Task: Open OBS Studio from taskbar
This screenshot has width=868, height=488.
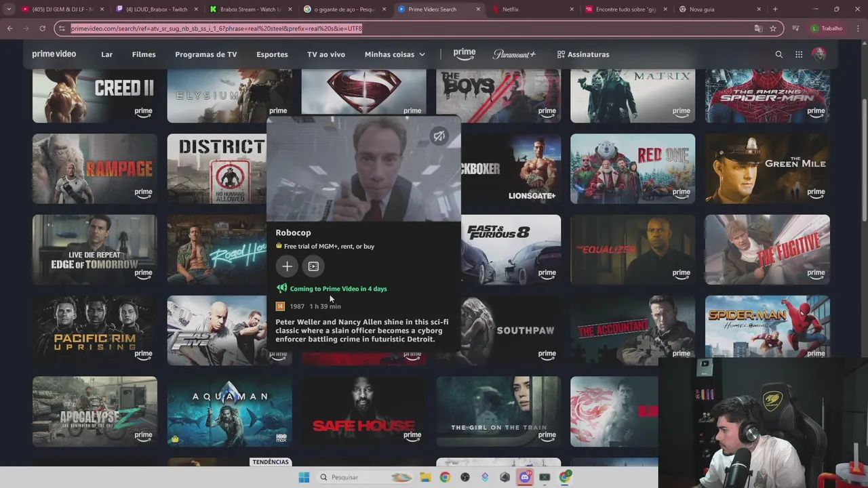Action: click(465, 477)
